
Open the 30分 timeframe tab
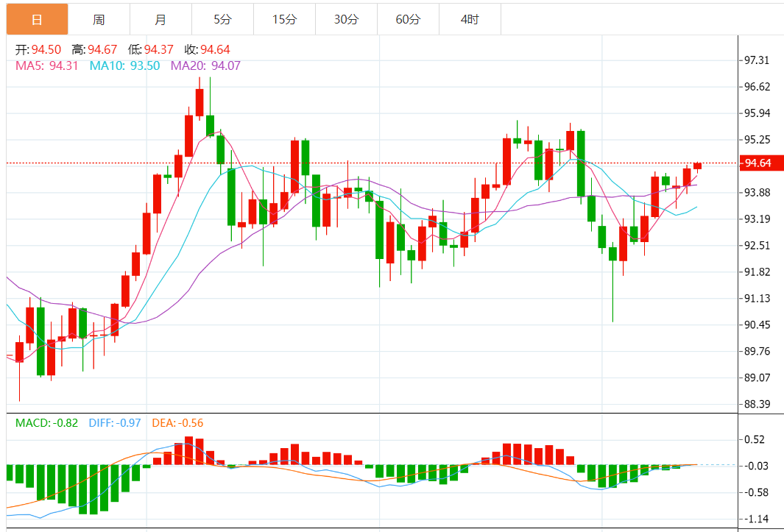346,20
